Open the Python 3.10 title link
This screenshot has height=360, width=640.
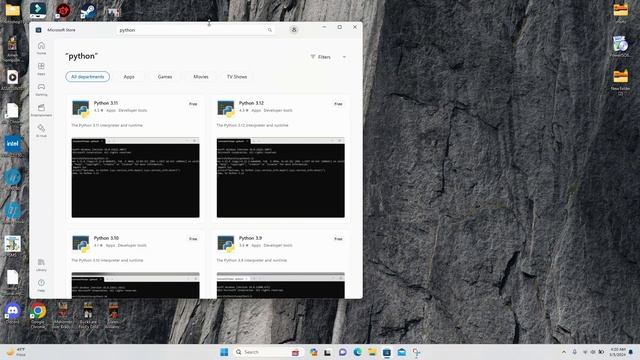tap(106, 238)
